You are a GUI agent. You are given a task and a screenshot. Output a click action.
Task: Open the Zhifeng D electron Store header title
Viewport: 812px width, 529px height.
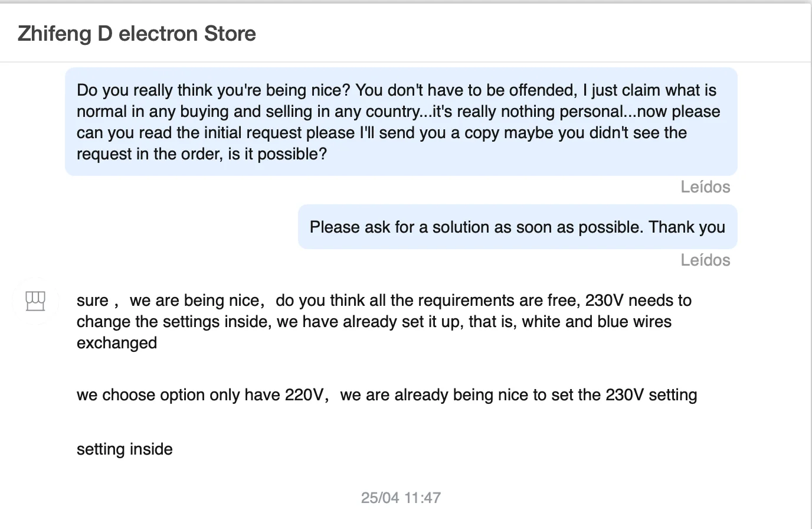(x=137, y=34)
